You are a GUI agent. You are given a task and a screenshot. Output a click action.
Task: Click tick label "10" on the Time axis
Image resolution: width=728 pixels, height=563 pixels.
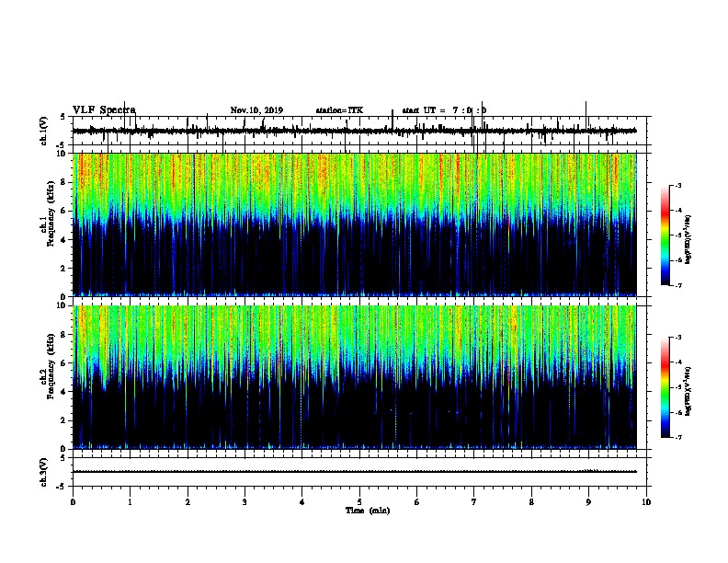click(x=646, y=502)
